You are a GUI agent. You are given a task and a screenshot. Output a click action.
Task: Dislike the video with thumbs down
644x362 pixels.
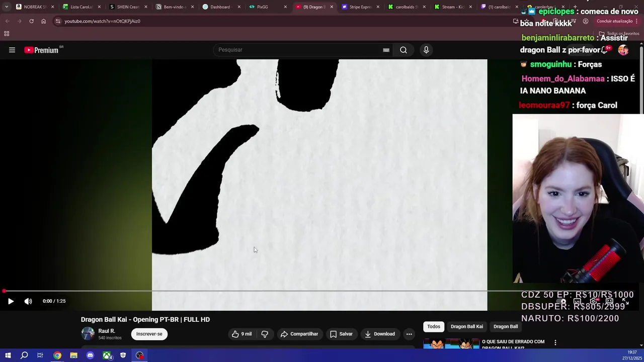pos(265,334)
